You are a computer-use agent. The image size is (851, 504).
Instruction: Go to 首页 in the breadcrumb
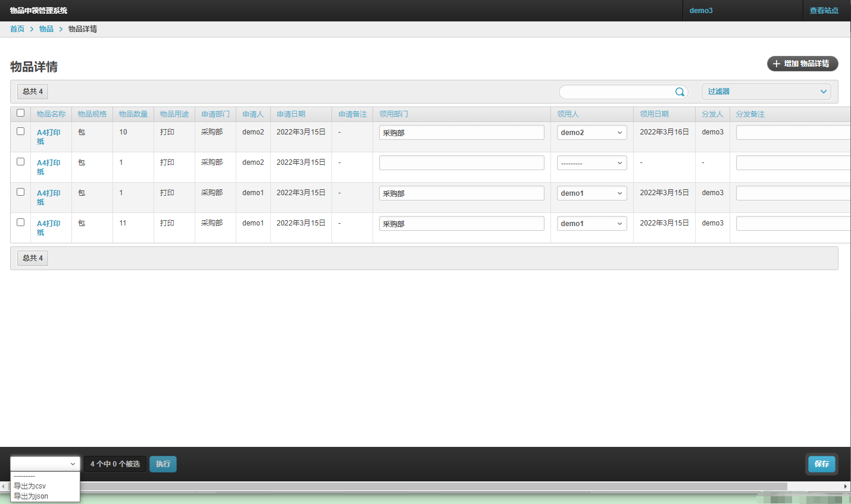(x=17, y=29)
